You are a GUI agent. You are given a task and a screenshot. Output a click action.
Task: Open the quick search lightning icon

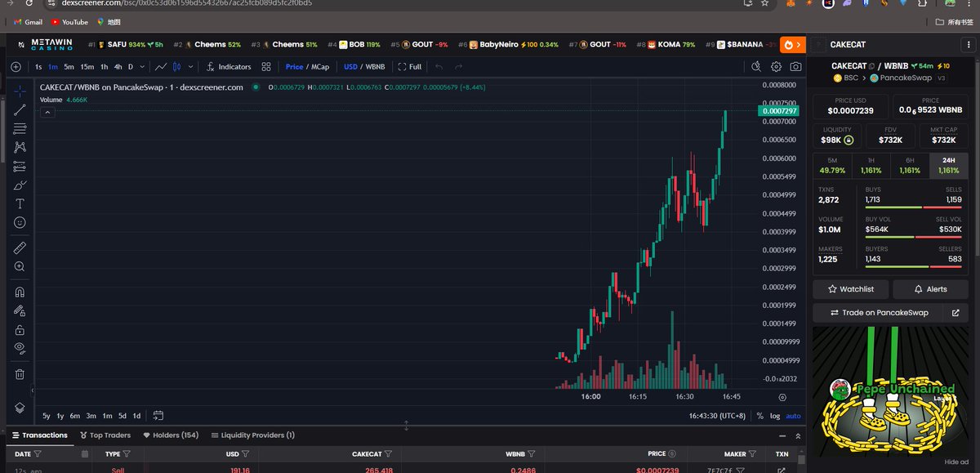pos(756,67)
